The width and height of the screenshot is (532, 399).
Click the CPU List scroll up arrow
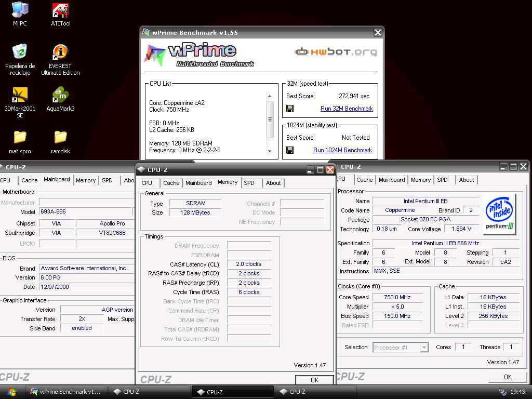tap(270, 96)
